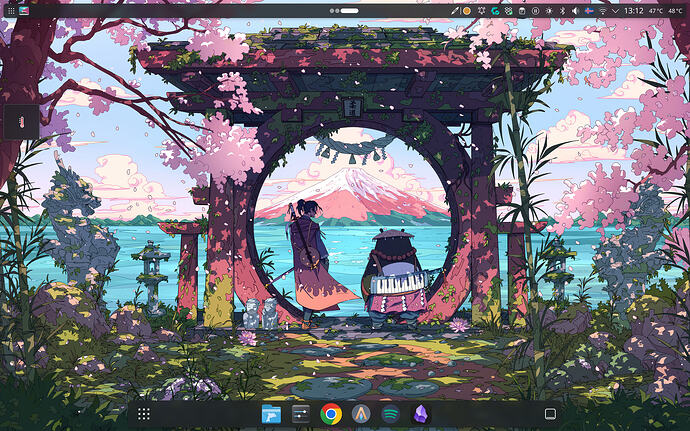Toggle Bluetooth from the system tray
Viewport: 690px width, 431px height.
pos(562,11)
